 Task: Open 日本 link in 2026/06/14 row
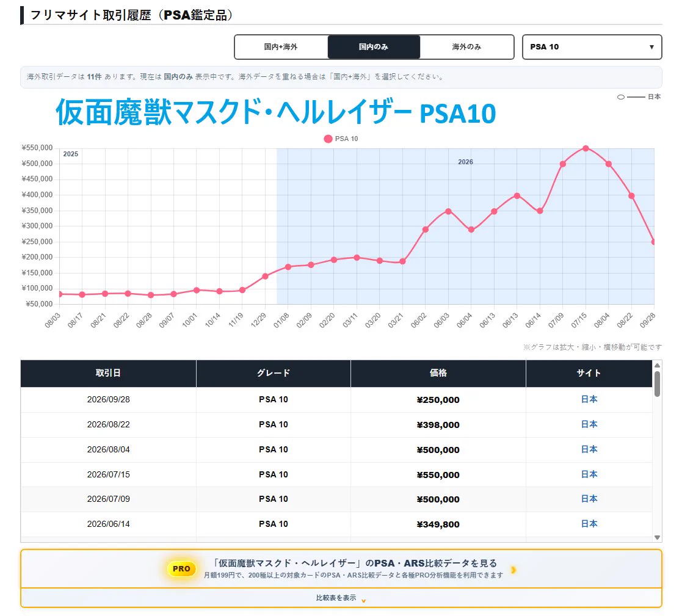coord(589,524)
